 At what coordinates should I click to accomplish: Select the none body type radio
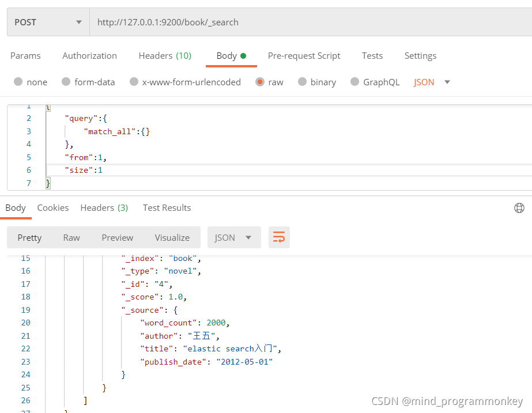[18, 82]
